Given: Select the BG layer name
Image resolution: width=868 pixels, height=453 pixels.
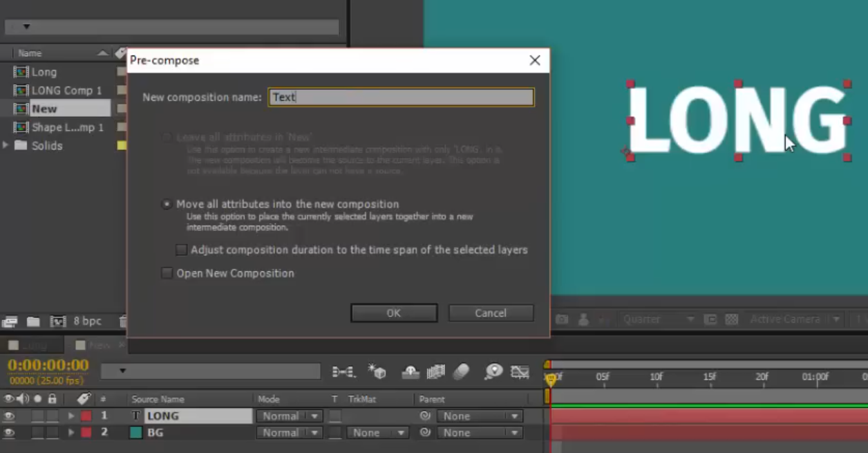Looking at the screenshot, I should (155, 433).
